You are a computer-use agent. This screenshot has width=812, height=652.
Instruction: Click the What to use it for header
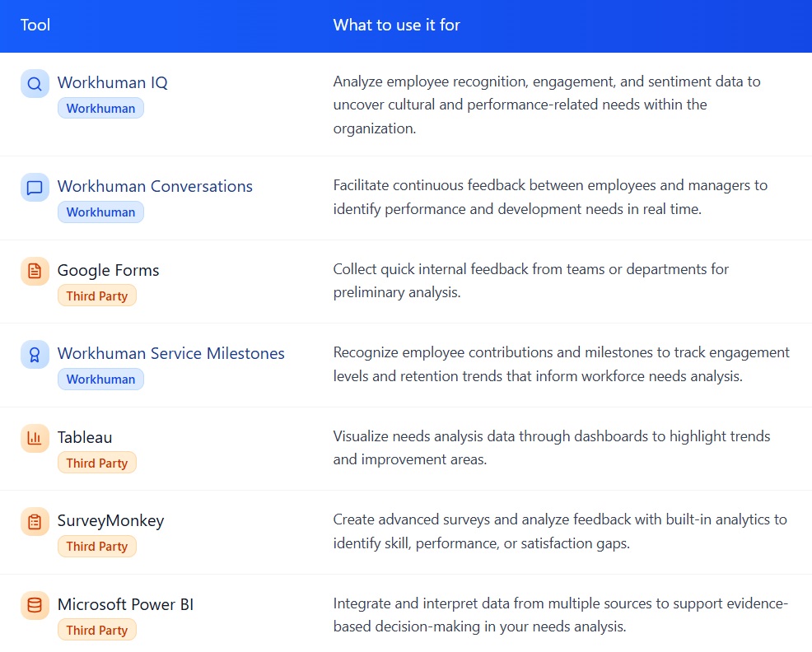396,25
